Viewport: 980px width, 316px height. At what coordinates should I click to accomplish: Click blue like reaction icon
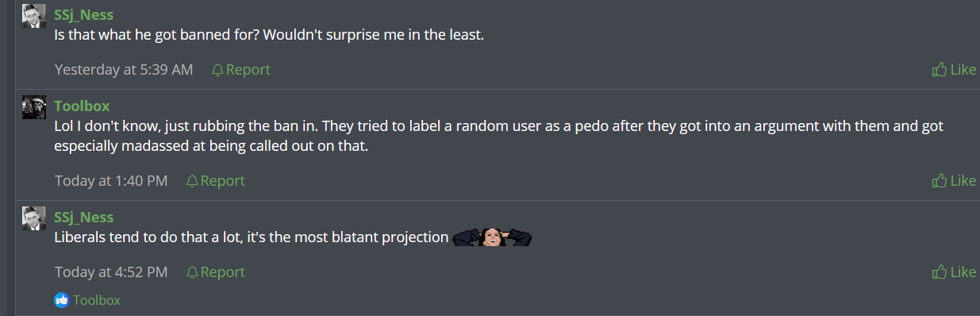tap(62, 300)
